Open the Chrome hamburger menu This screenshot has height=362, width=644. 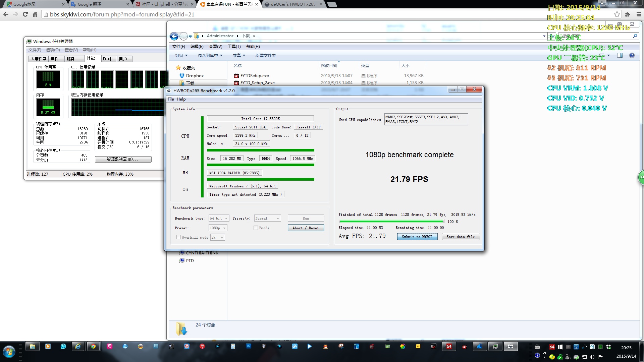coord(639,14)
